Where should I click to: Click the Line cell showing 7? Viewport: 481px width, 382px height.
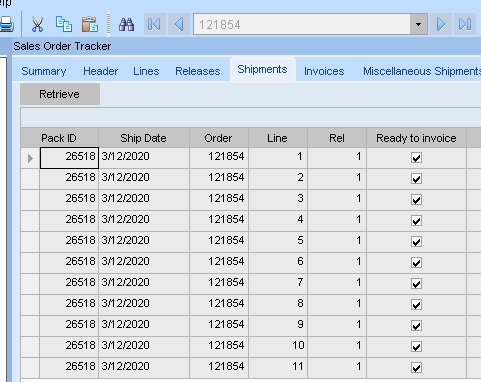[x=278, y=284]
